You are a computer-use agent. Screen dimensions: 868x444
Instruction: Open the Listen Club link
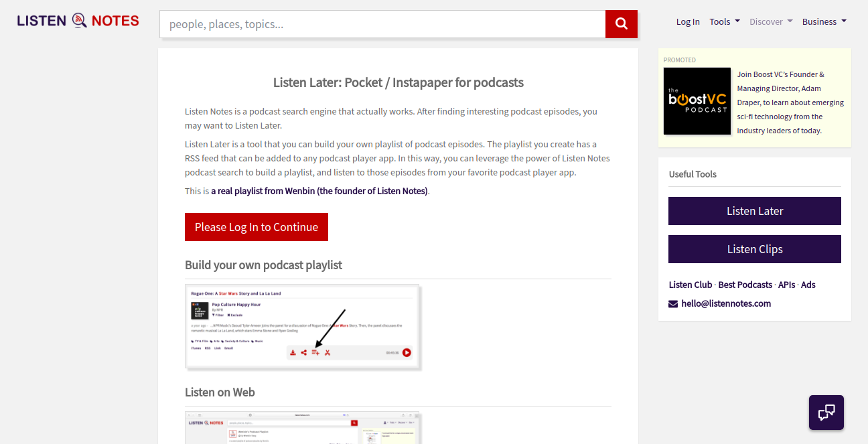pyautogui.click(x=691, y=285)
